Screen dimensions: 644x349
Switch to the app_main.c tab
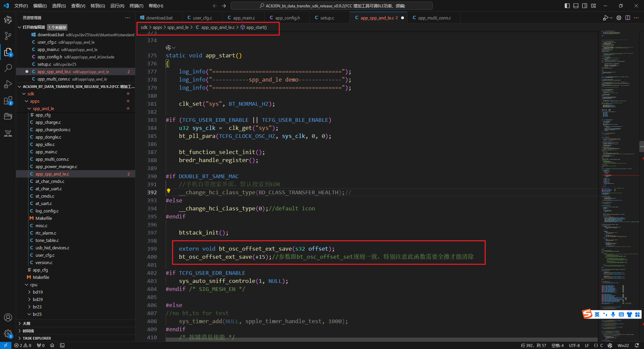point(244,18)
